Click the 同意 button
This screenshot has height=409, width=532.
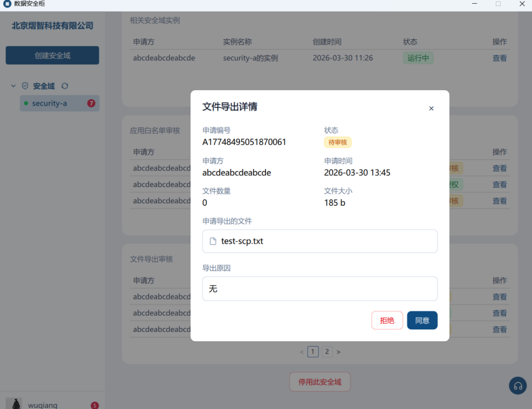(422, 320)
